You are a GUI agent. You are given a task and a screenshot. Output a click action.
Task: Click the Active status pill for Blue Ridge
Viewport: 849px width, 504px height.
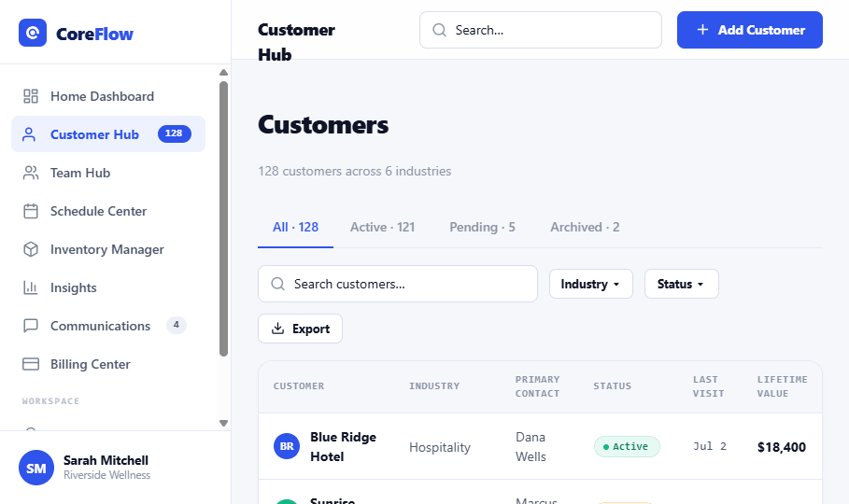pos(627,447)
